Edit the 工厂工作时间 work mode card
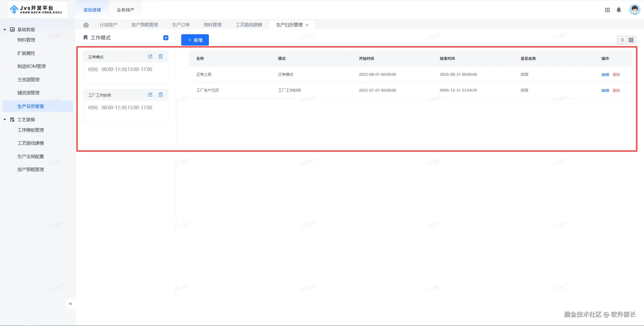This screenshot has width=644, height=326. click(150, 95)
